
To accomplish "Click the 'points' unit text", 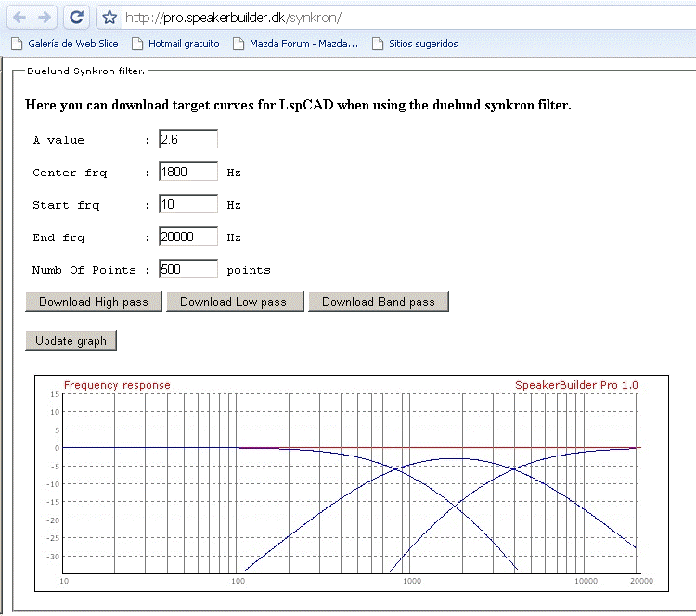I will pos(249,270).
